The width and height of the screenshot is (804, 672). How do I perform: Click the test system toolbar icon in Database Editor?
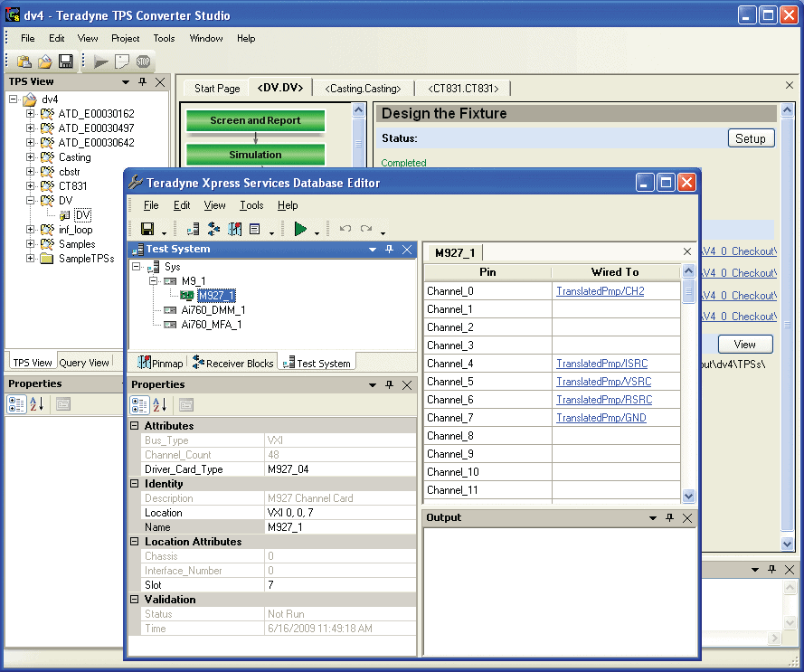(x=193, y=229)
